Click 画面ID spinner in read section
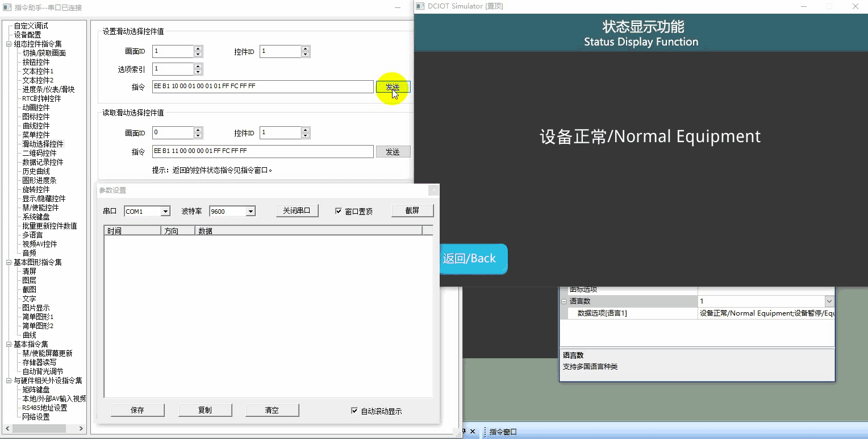868x439 pixels. point(198,132)
